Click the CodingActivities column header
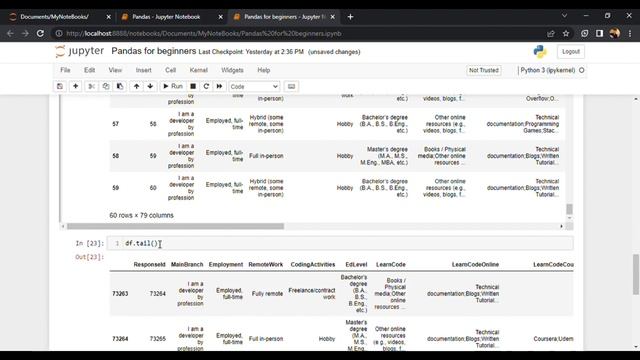The width and height of the screenshot is (640, 360). (313, 264)
